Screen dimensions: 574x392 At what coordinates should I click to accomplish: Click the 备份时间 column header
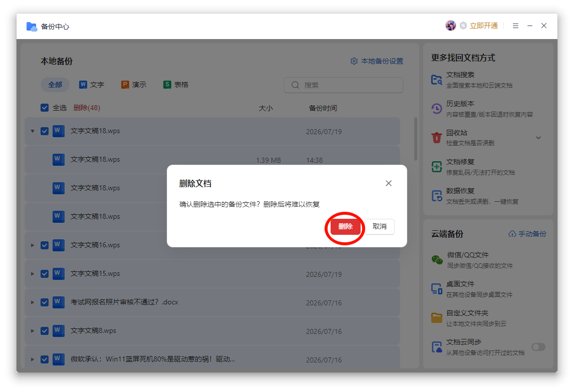(323, 108)
